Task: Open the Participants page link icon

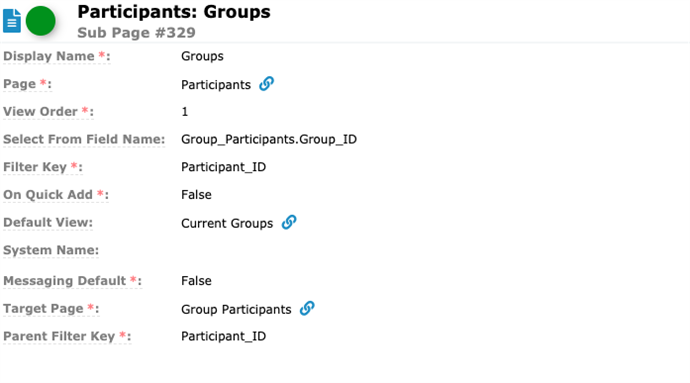Action: click(x=266, y=84)
